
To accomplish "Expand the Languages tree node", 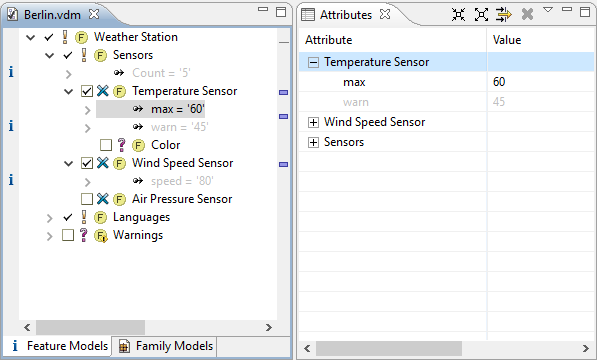I will [x=49, y=218].
